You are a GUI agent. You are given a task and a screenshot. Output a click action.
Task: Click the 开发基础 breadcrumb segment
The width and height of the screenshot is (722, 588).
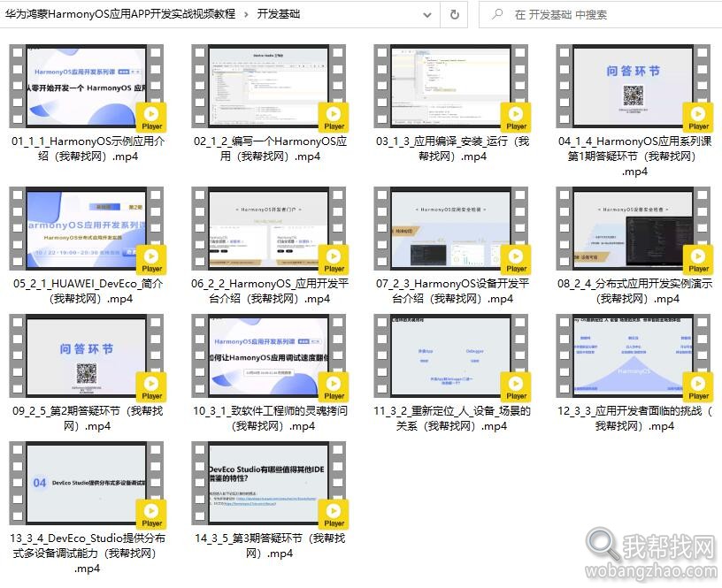(x=278, y=15)
